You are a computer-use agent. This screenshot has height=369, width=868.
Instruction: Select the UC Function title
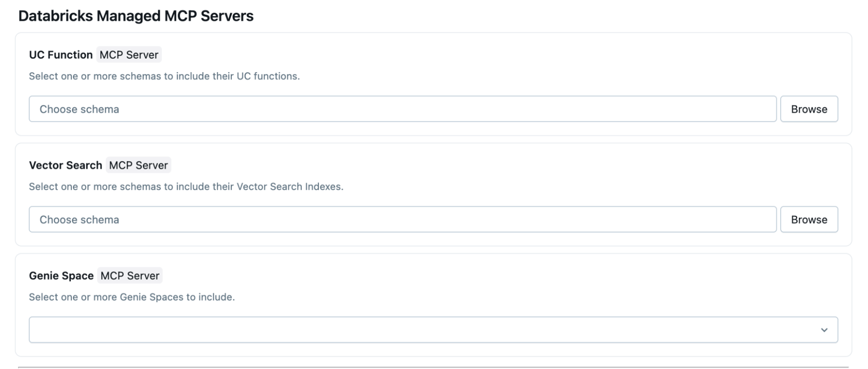pyautogui.click(x=61, y=55)
